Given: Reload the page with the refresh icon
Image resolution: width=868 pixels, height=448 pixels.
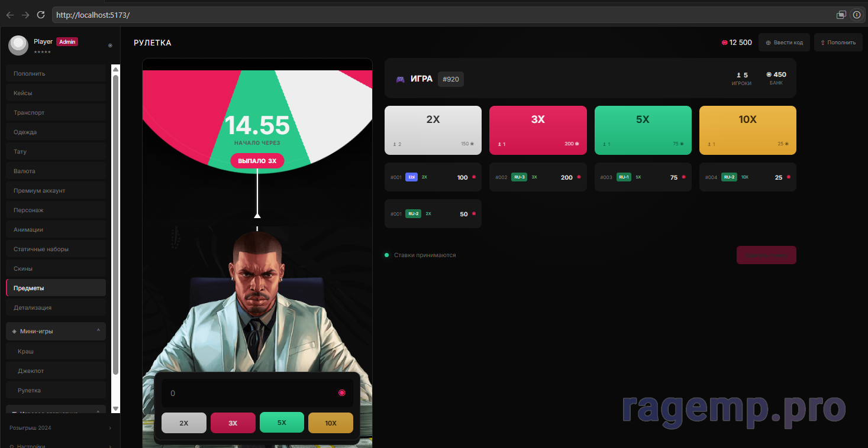Looking at the screenshot, I should click(41, 15).
